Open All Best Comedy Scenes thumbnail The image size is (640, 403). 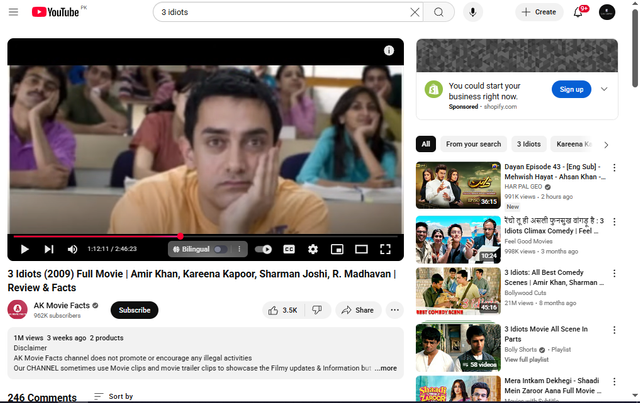[x=458, y=291]
